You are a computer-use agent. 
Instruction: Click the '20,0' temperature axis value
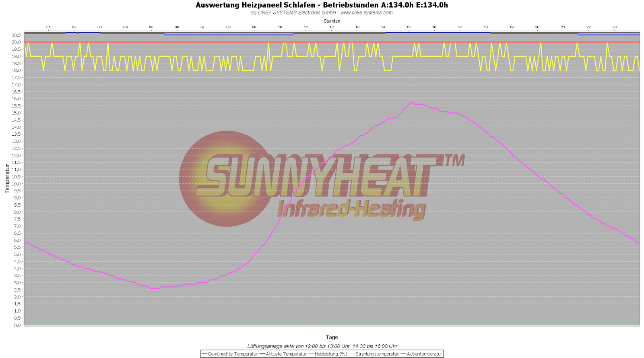coord(16,42)
